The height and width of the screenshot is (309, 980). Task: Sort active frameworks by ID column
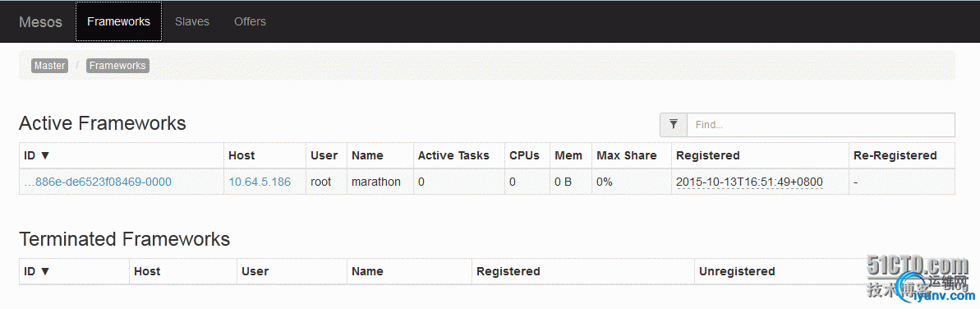[x=37, y=156]
